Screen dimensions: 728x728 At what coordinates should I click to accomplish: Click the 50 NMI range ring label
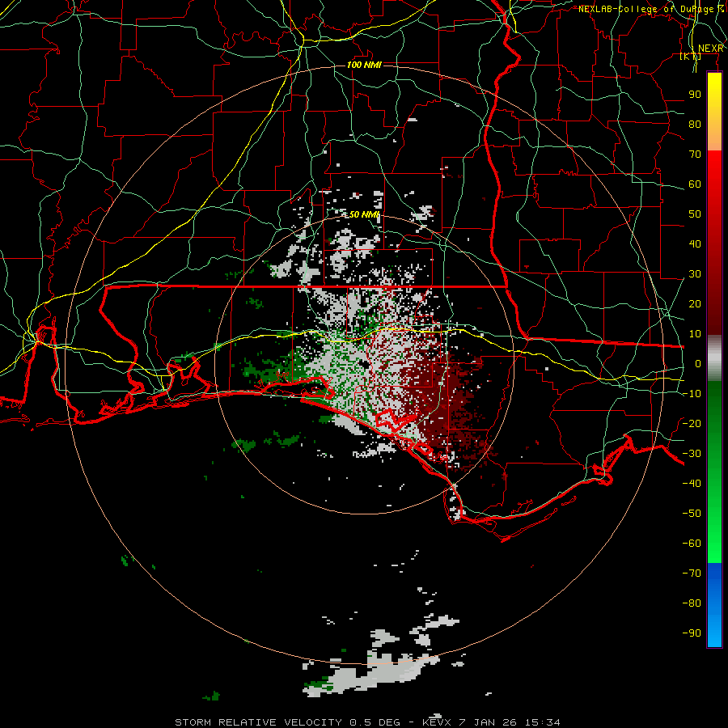365,214
